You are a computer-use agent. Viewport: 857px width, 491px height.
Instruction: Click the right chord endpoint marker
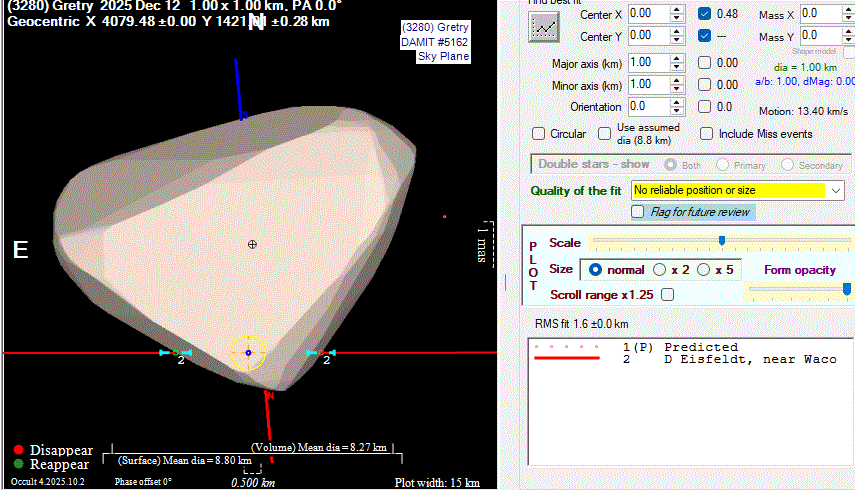tap(320, 353)
